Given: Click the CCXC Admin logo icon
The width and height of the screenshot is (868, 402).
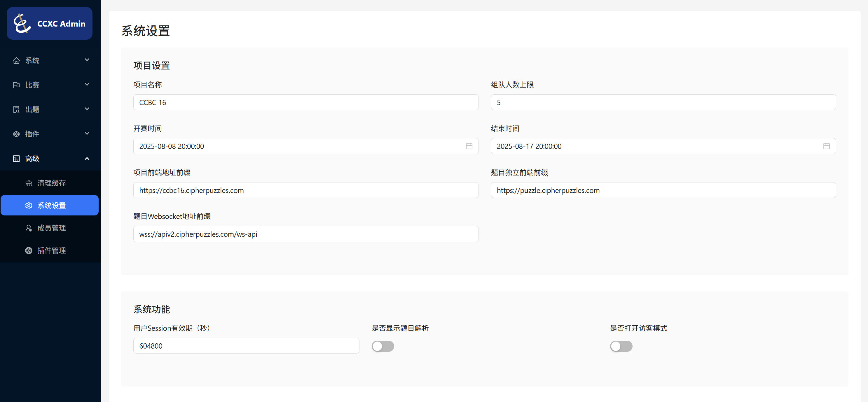Looking at the screenshot, I should 22,23.
